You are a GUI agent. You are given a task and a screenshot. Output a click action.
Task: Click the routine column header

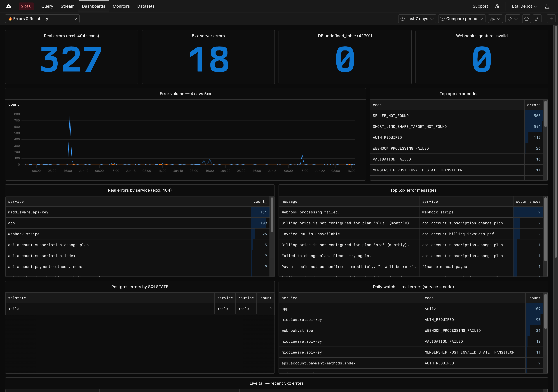point(246,298)
